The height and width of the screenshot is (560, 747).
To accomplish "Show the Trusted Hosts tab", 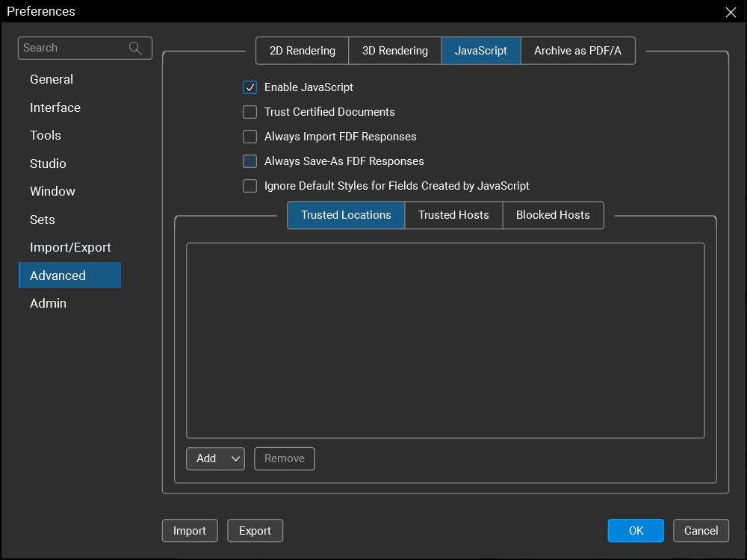I will coord(453,215).
